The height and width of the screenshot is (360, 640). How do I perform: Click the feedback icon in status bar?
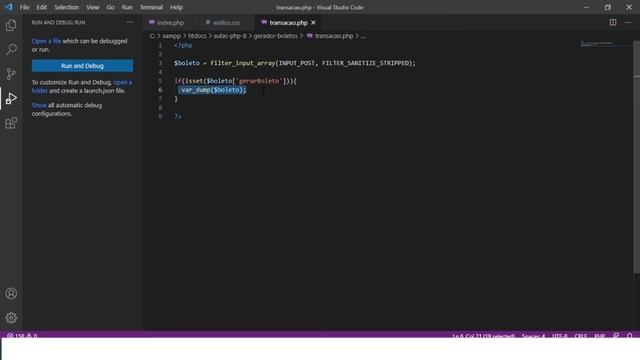(616, 336)
